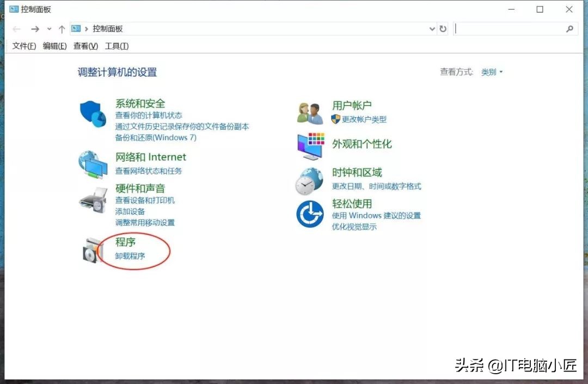Click the 轻松使用 category icon

coord(309,214)
